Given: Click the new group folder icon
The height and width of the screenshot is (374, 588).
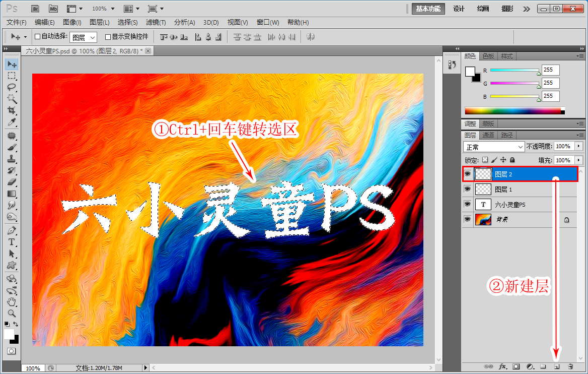Looking at the screenshot, I should (x=543, y=366).
